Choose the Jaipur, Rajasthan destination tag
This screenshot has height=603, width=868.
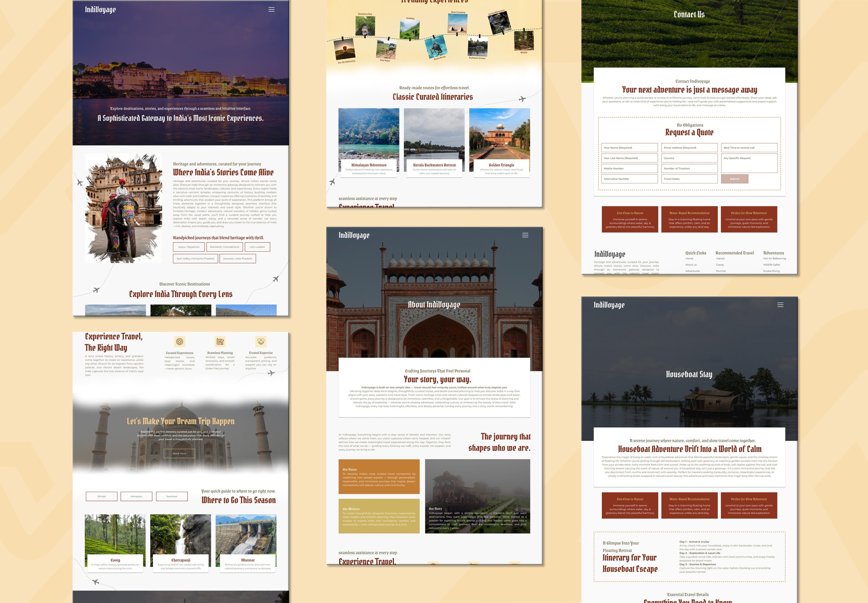(189, 247)
